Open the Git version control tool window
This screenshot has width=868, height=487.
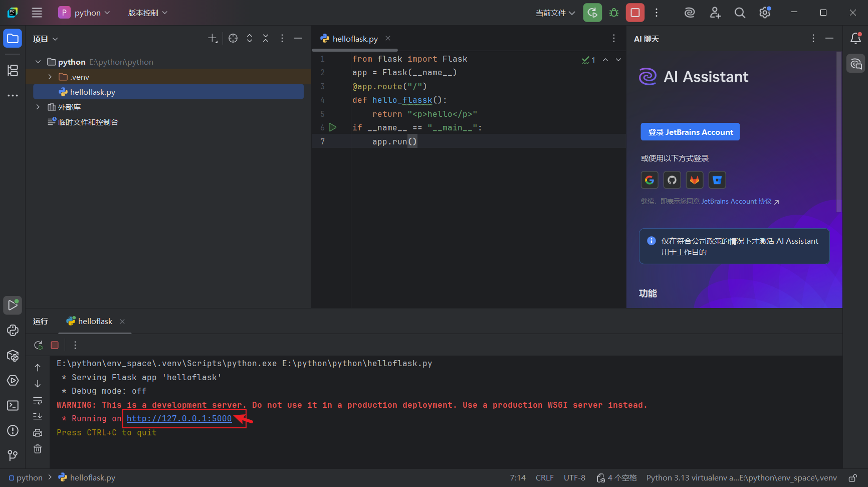pyautogui.click(x=13, y=455)
